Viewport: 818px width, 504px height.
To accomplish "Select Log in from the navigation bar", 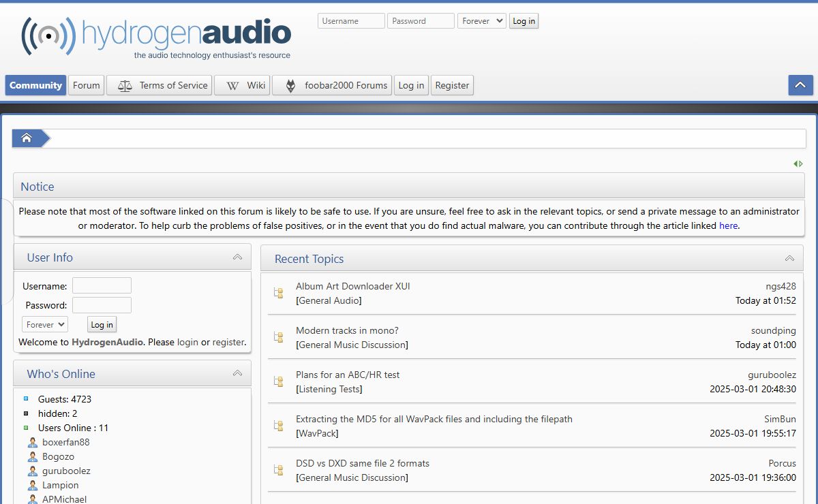I will tap(411, 85).
